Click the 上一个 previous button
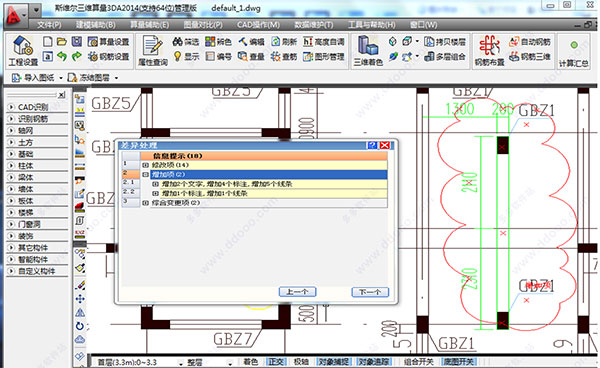Image resolution: width=600 pixels, height=368 pixels. [297, 292]
